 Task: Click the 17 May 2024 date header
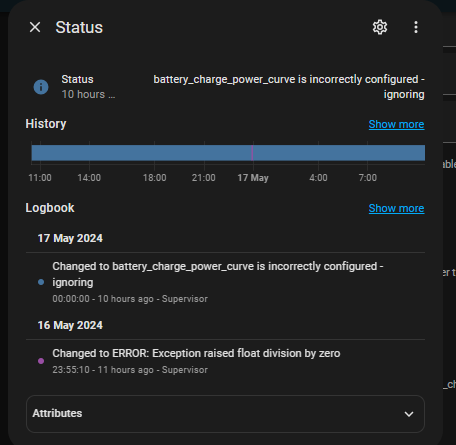70,238
